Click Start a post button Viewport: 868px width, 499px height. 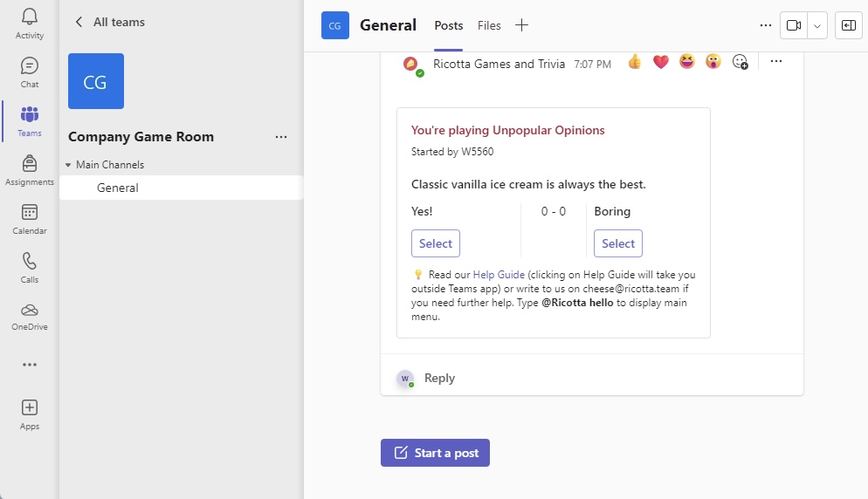coord(435,453)
